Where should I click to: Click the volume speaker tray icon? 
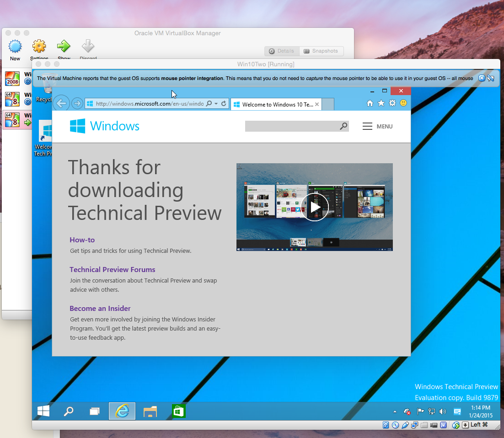coord(442,411)
